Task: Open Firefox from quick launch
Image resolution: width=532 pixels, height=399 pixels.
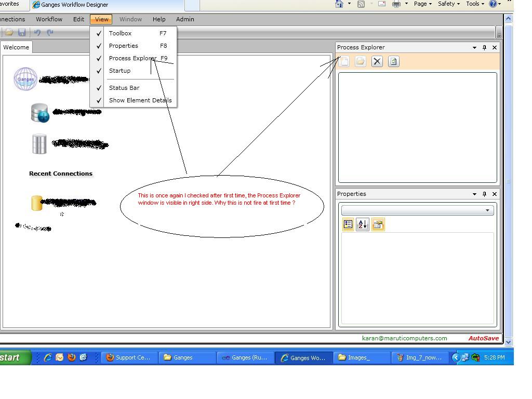Action: coord(71,357)
